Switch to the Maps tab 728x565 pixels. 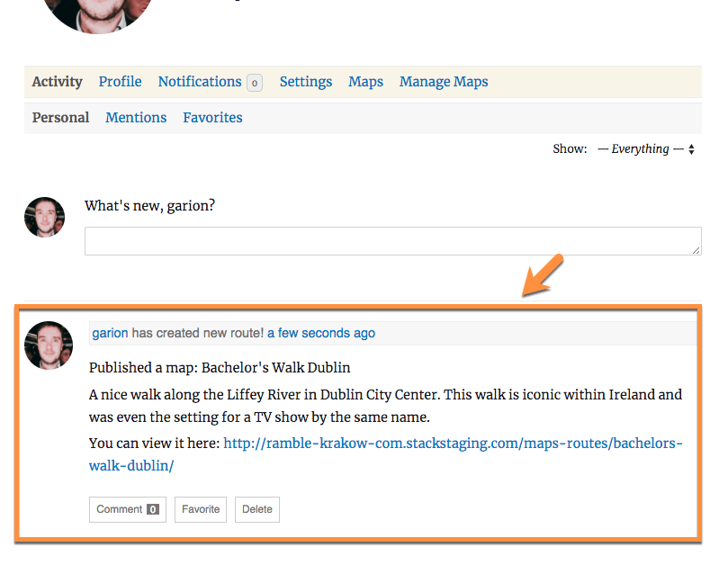point(365,82)
